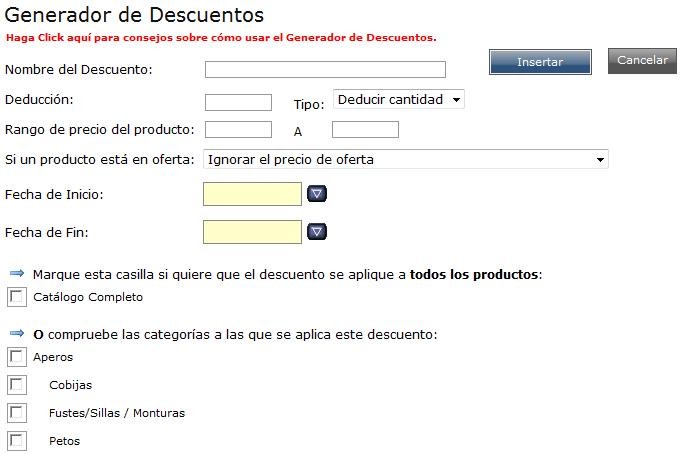Tick the Cobijas category checkbox
The width and height of the screenshot is (680, 454).
17,385
